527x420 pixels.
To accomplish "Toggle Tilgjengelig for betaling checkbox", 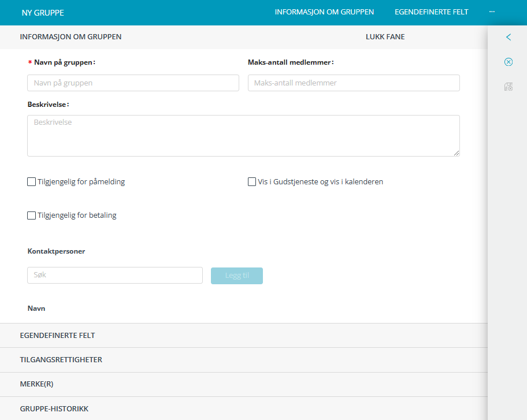I will tap(32, 215).
